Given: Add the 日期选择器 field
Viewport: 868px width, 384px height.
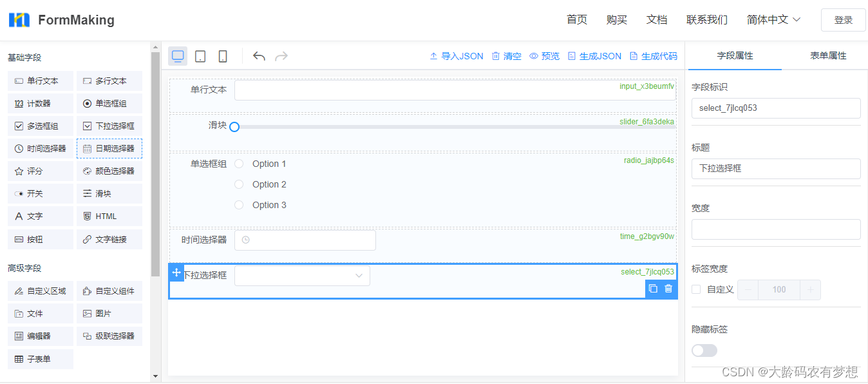Looking at the screenshot, I should 109,149.
